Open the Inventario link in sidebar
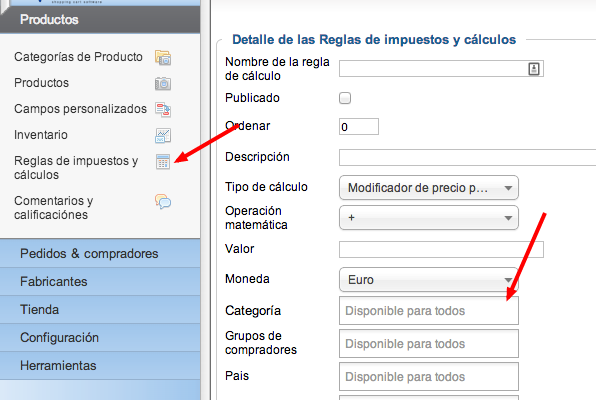This screenshot has height=400, width=596. (x=41, y=135)
